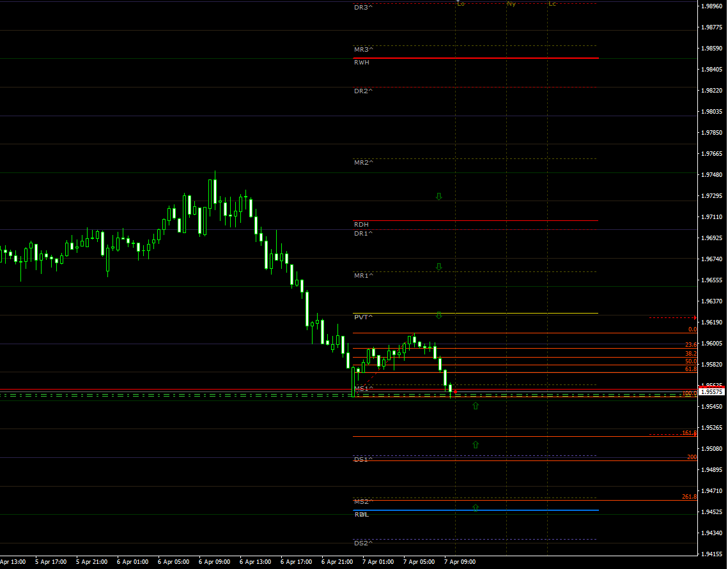The height and width of the screenshot is (569, 728).
Task: Click the 1.94155 price on the axis
Action: (712, 554)
